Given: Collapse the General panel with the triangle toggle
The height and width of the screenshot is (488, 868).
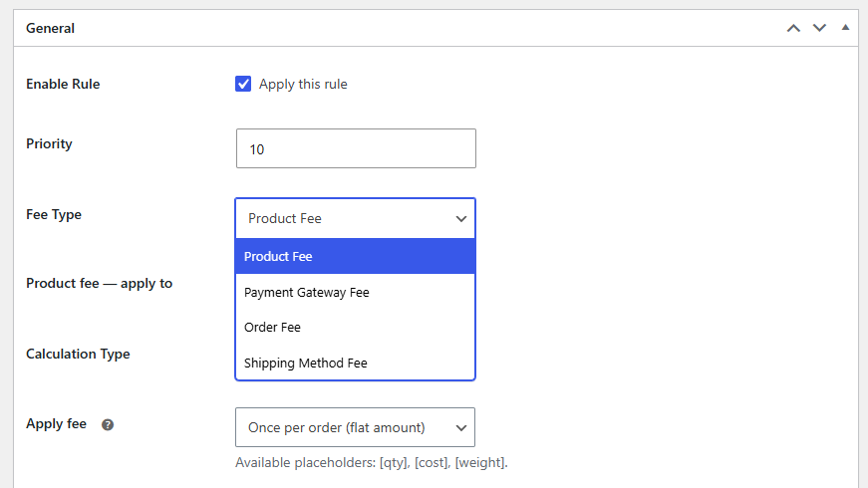Looking at the screenshot, I should (845, 27).
